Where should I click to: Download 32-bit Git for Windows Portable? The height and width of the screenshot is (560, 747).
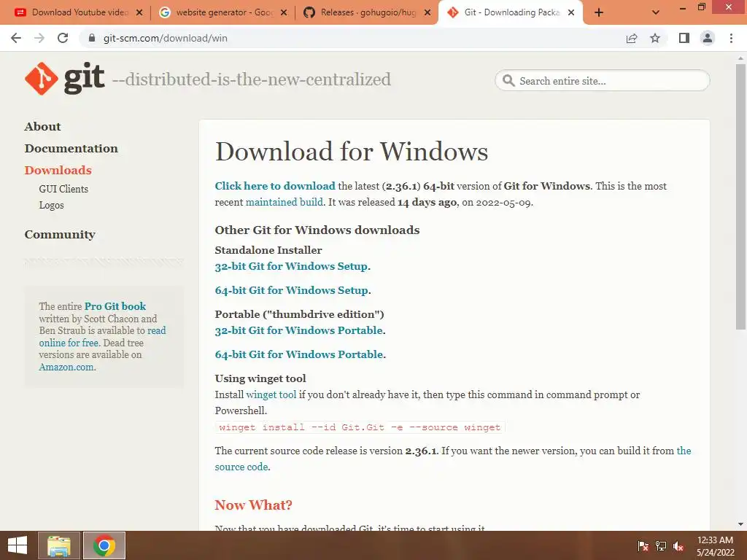(298, 330)
